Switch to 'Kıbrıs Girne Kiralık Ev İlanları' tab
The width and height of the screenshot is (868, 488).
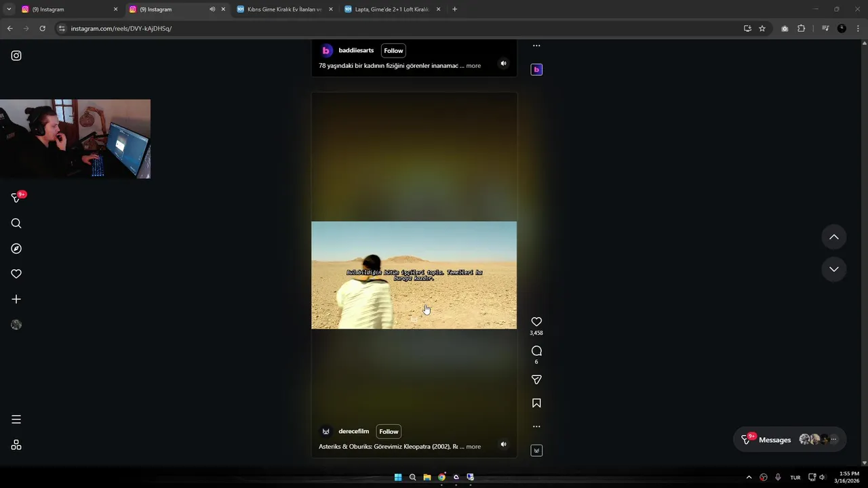click(284, 9)
